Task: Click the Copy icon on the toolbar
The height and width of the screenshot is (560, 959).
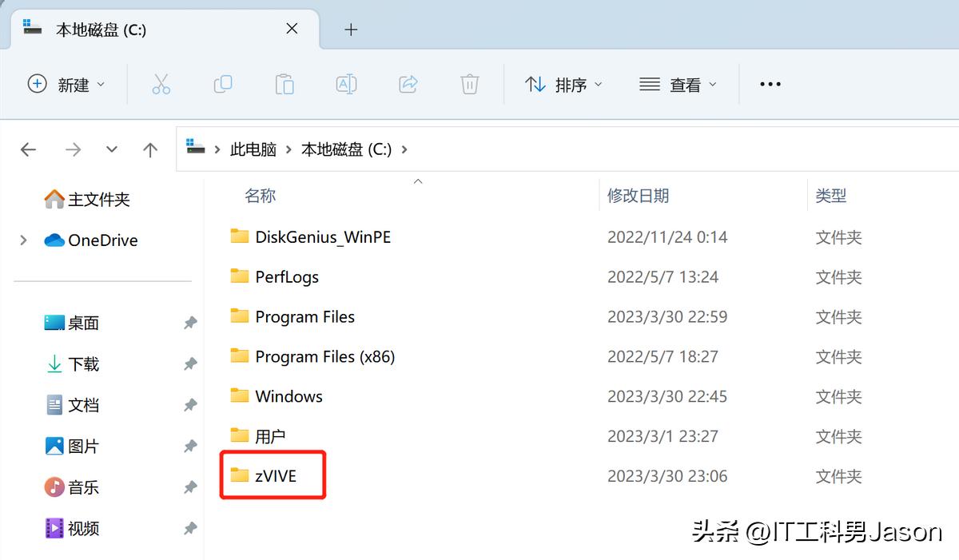Action: click(223, 84)
